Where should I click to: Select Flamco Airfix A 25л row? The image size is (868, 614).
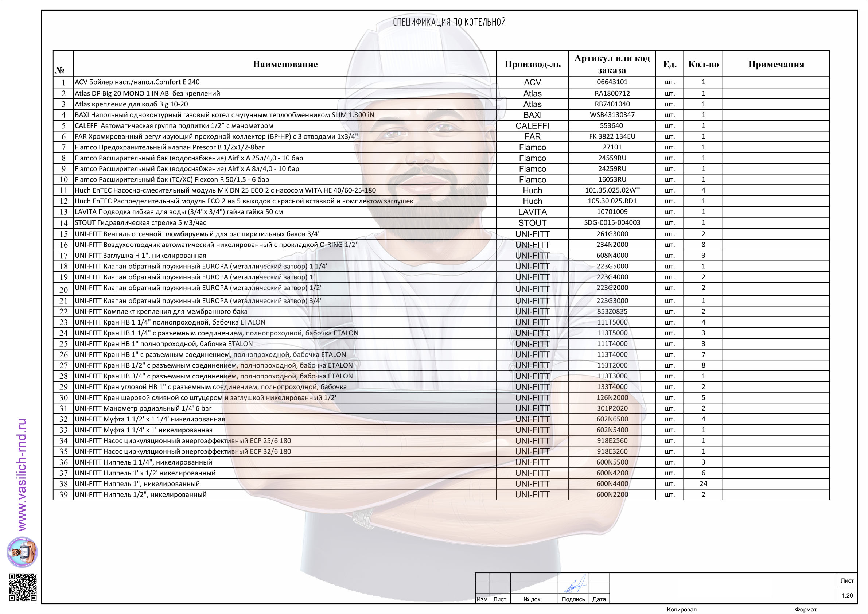coord(441,158)
